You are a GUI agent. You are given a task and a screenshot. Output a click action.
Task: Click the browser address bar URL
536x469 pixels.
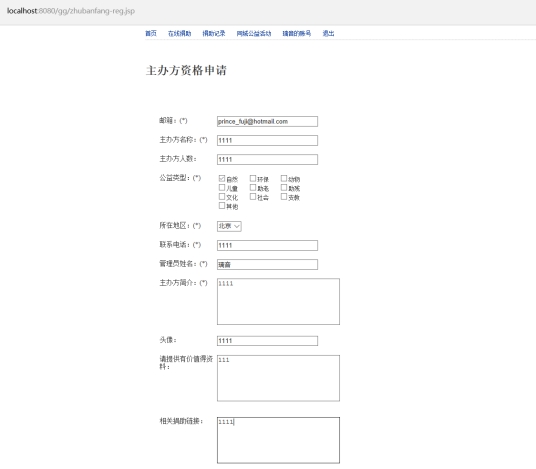pyautogui.click(x=71, y=11)
